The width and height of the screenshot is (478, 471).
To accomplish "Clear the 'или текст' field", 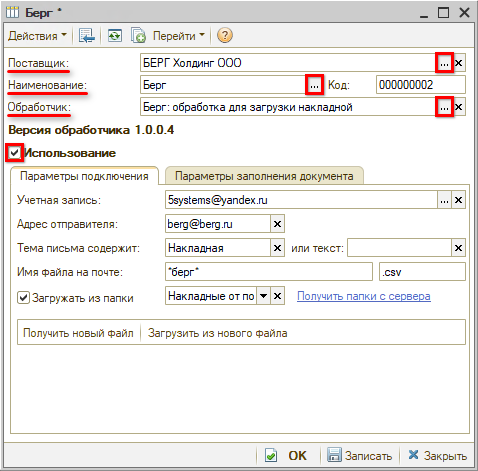I will [x=459, y=248].
